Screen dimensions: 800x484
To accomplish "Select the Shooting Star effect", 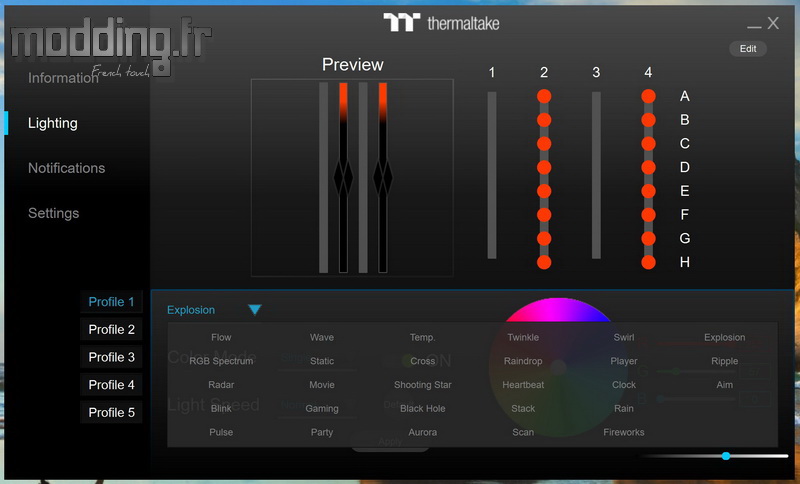I will coord(422,385).
